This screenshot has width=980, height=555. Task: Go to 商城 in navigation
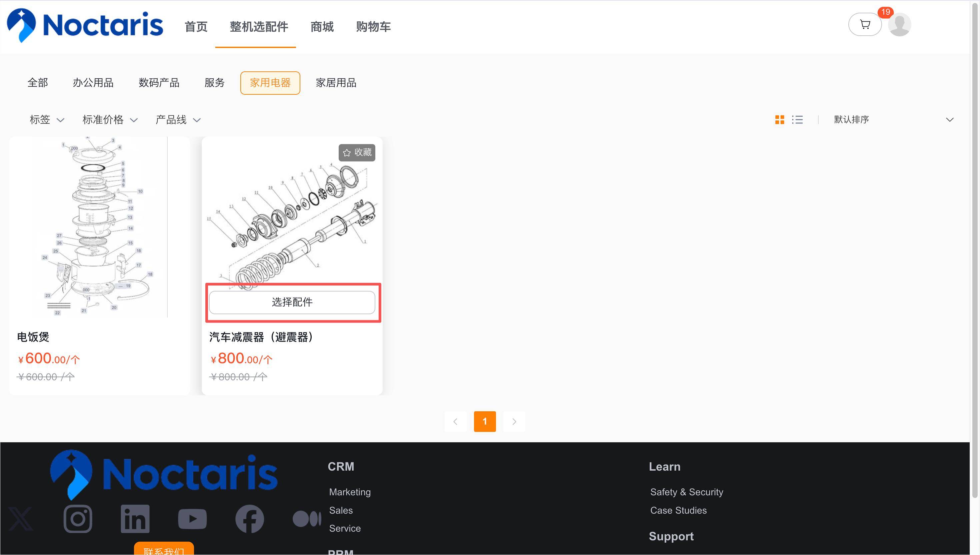322,27
